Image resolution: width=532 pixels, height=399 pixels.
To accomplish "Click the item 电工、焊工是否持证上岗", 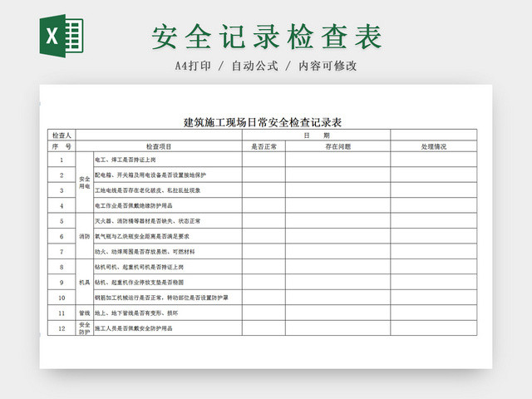I will coord(126,160).
